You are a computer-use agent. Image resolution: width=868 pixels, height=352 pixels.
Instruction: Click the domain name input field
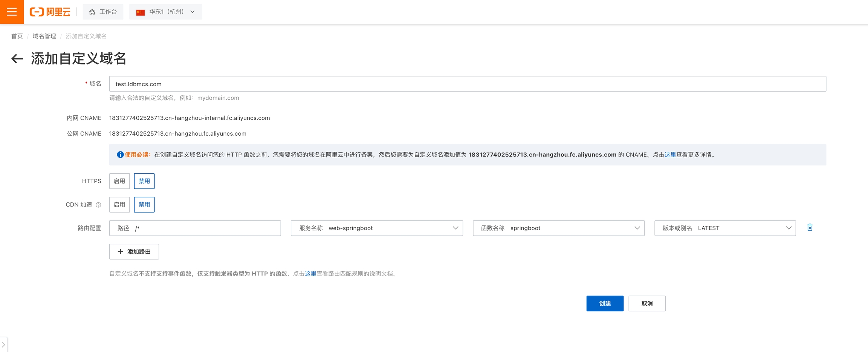[467, 84]
